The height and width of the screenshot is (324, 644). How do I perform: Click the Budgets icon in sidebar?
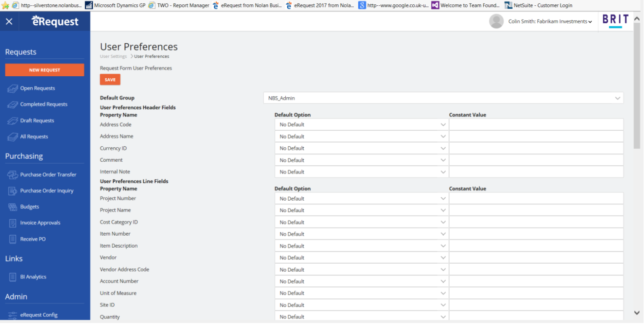click(13, 207)
